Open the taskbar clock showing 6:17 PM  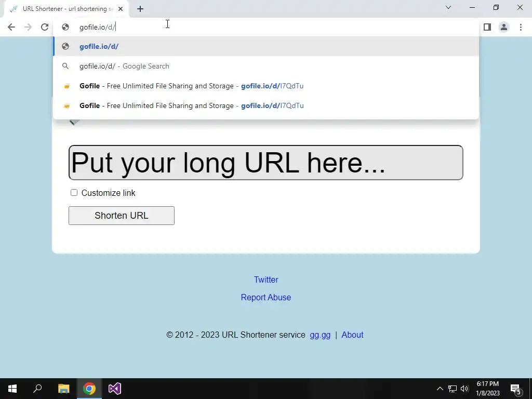click(x=487, y=389)
